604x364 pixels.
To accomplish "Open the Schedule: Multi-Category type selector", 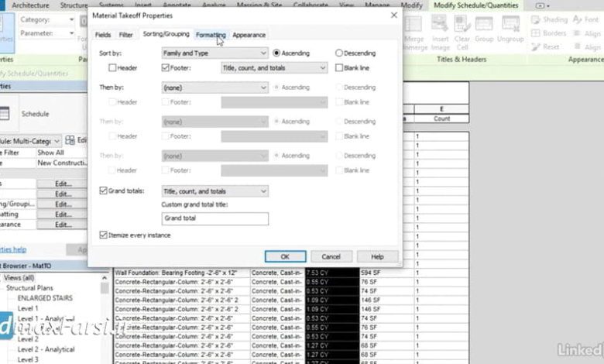I will [x=30, y=141].
